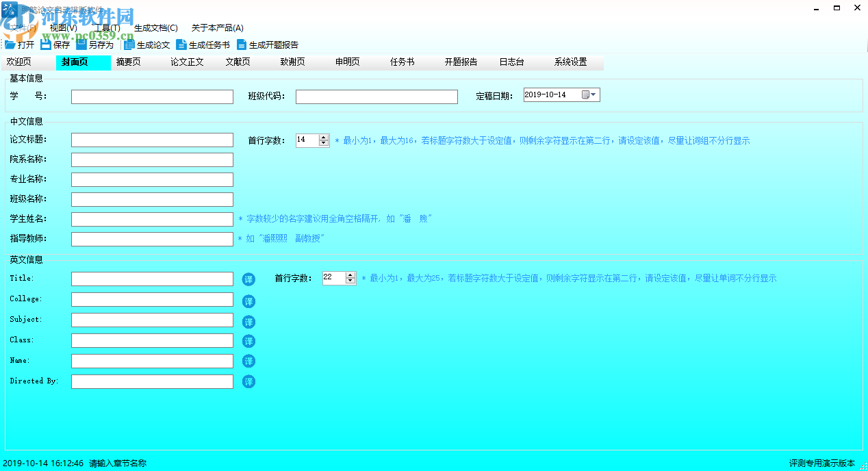Click the translate icon beside the Title field

pyautogui.click(x=248, y=279)
